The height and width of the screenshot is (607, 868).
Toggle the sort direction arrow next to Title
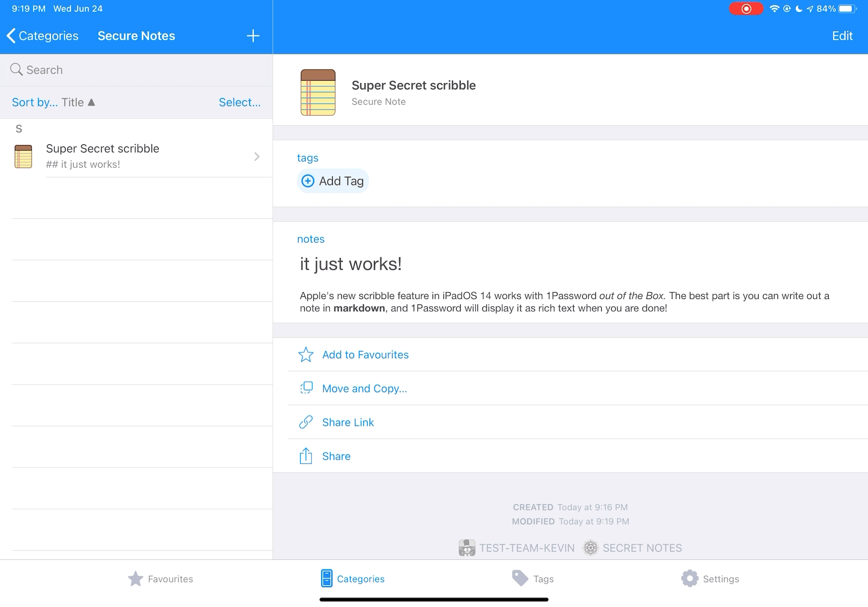pyautogui.click(x=91, y=102)
